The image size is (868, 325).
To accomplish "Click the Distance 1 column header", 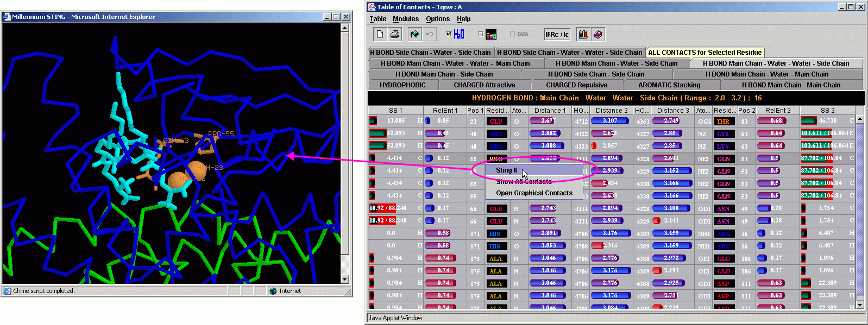I will click(550, 110).
